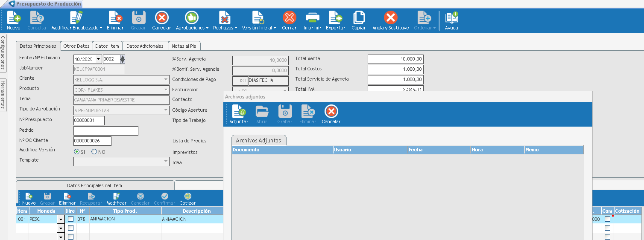
Task: Click the Copiar toolbar icon
Action: 358,20
